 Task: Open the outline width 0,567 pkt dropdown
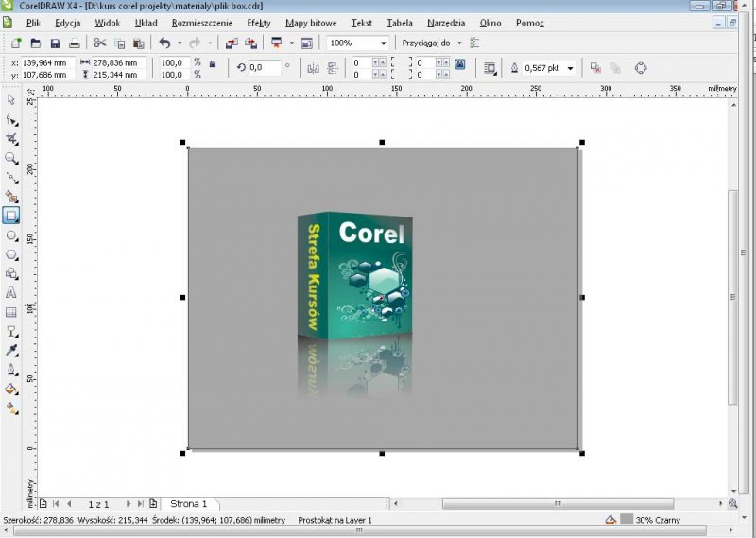pos(571,68)
